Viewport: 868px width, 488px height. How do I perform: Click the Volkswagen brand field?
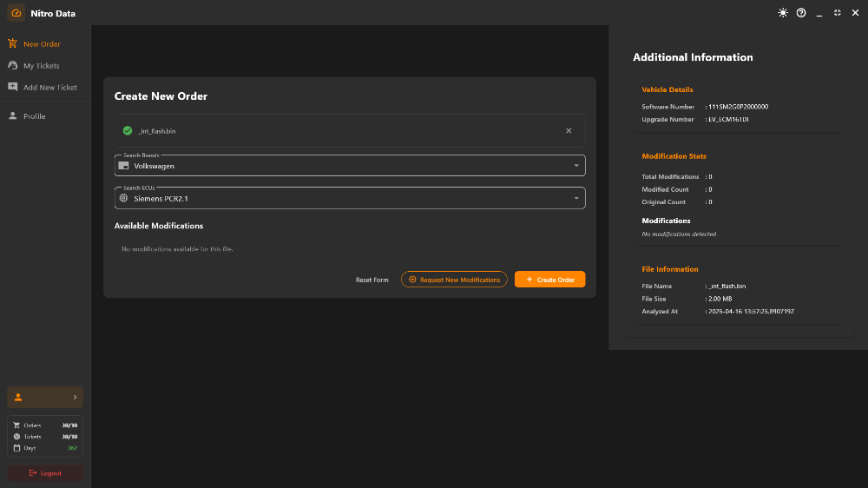coord(350,166)
